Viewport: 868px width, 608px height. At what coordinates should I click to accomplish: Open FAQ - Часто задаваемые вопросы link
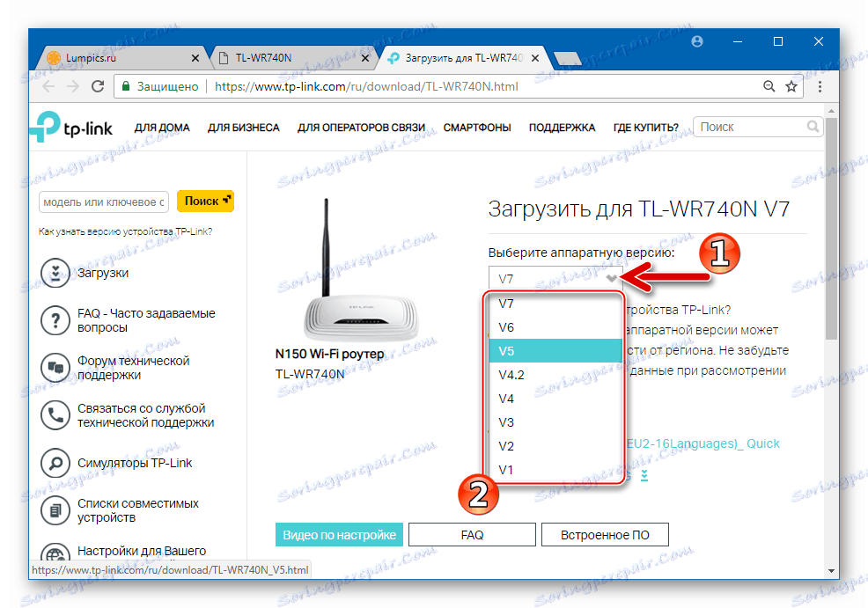[146, 320]
